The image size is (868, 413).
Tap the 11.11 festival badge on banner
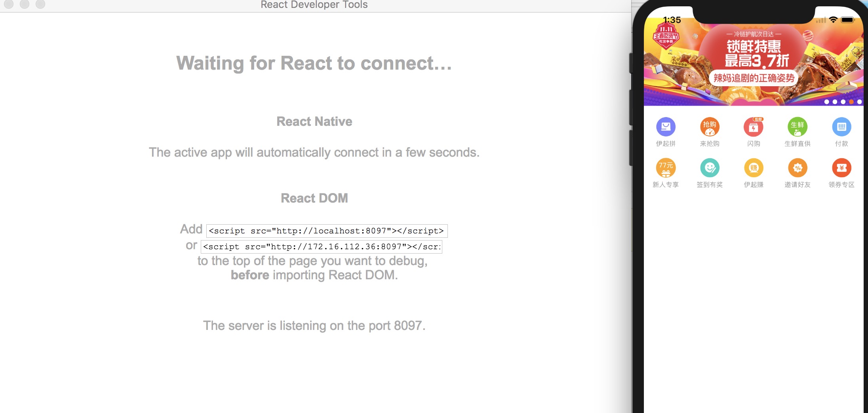coord(666,35)
